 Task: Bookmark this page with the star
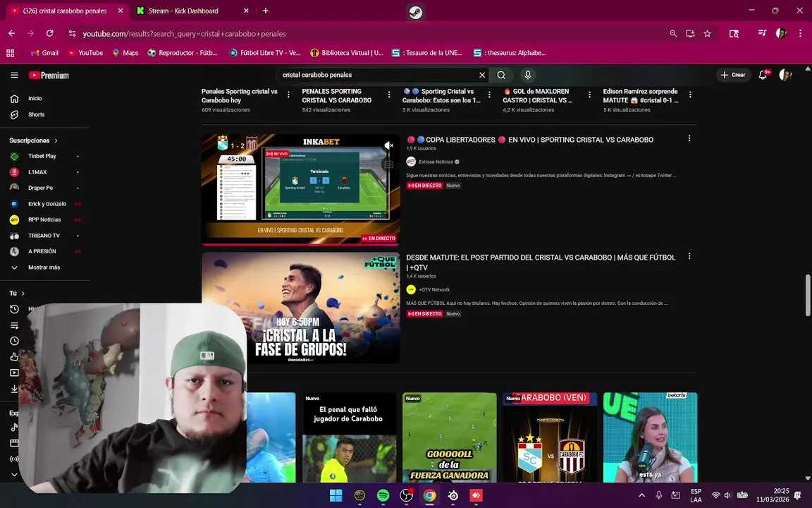tap(708, 33)
